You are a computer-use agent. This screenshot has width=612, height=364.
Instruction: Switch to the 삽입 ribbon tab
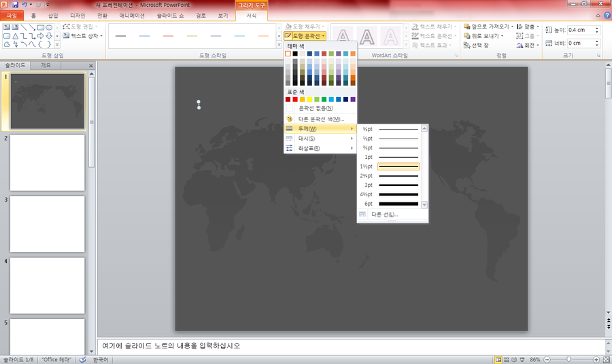53,16
